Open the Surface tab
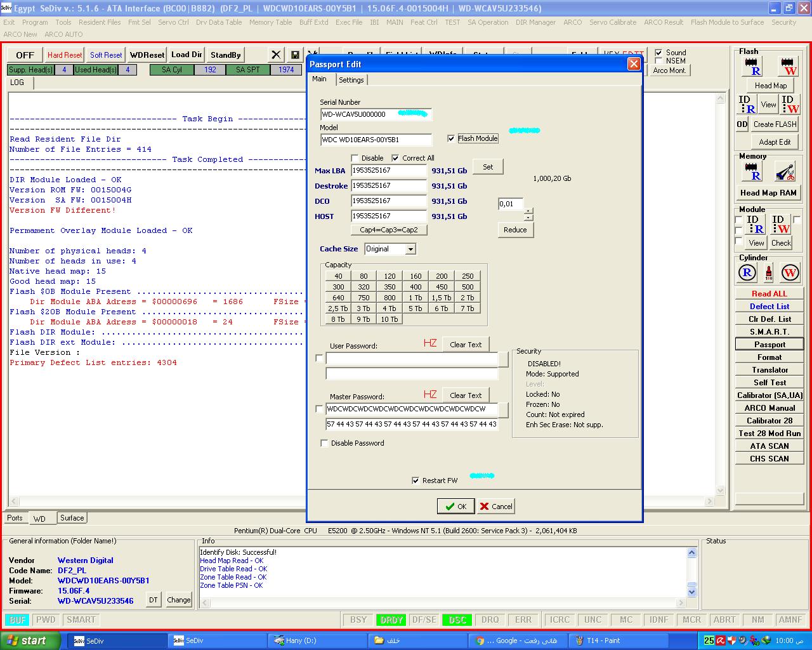 point(72,518)
